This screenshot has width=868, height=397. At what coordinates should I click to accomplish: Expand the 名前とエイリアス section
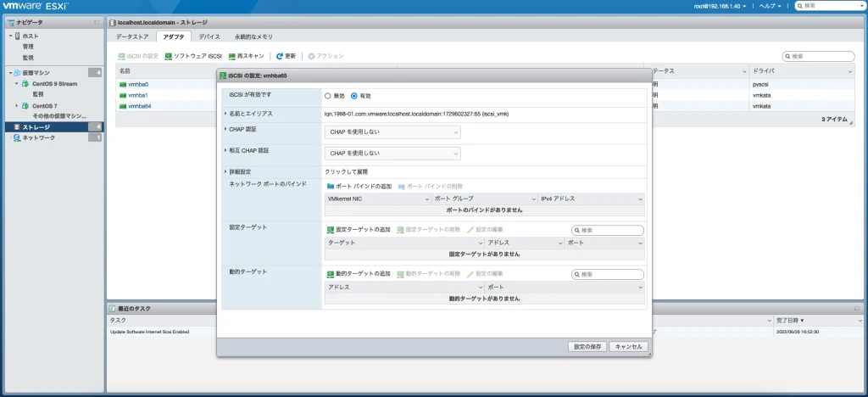tap(225, 114)
